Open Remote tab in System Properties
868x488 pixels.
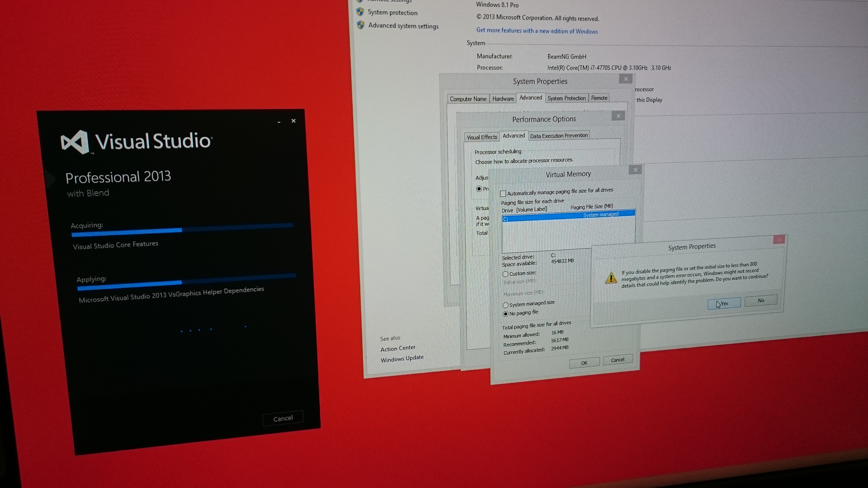point(599,98)
